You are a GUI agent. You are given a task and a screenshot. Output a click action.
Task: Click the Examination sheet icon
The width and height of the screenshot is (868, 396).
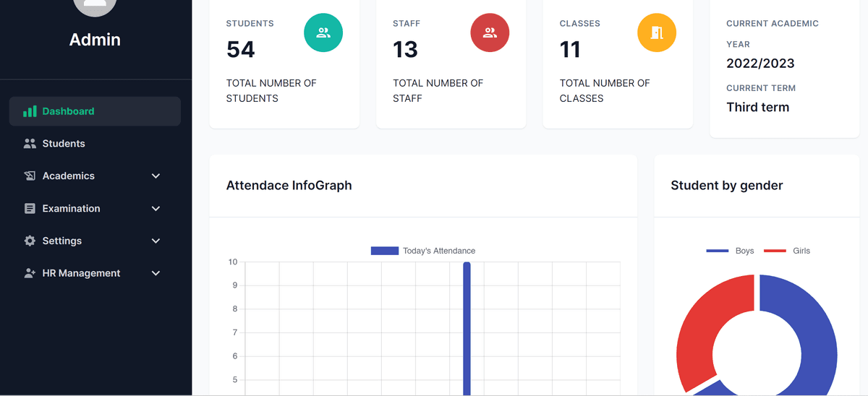30,209
